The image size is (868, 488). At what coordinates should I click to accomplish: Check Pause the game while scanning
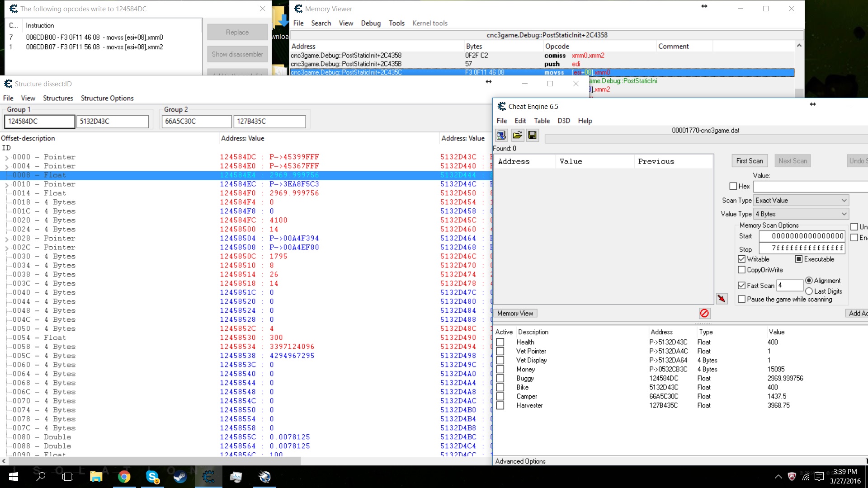tap(741, 299)
